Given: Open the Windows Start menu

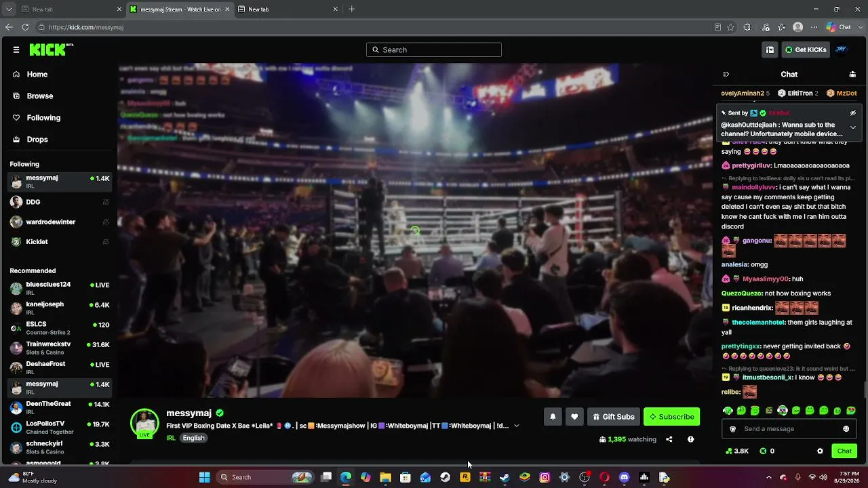Looking at the screenshot, I should [x=204, y=477].
